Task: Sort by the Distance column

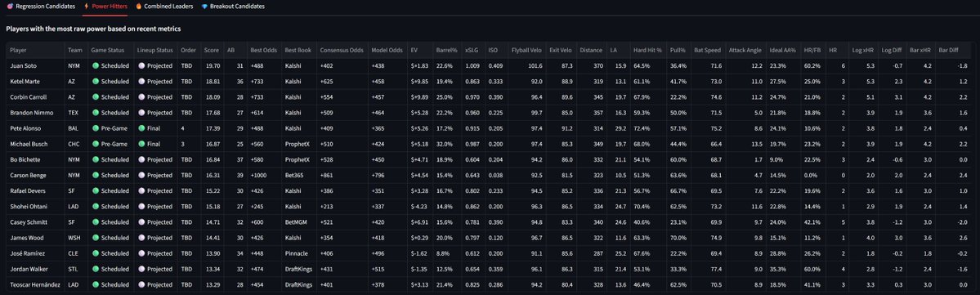Action: [x=591, y=50]
